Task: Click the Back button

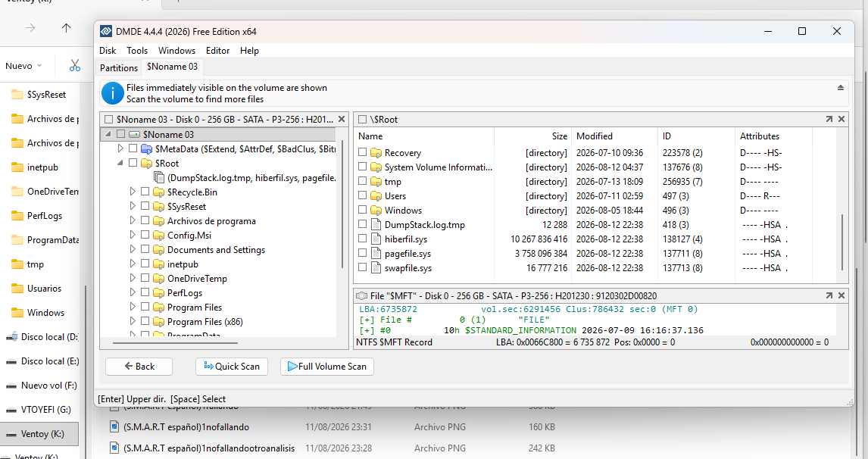Action: (139, 367)
